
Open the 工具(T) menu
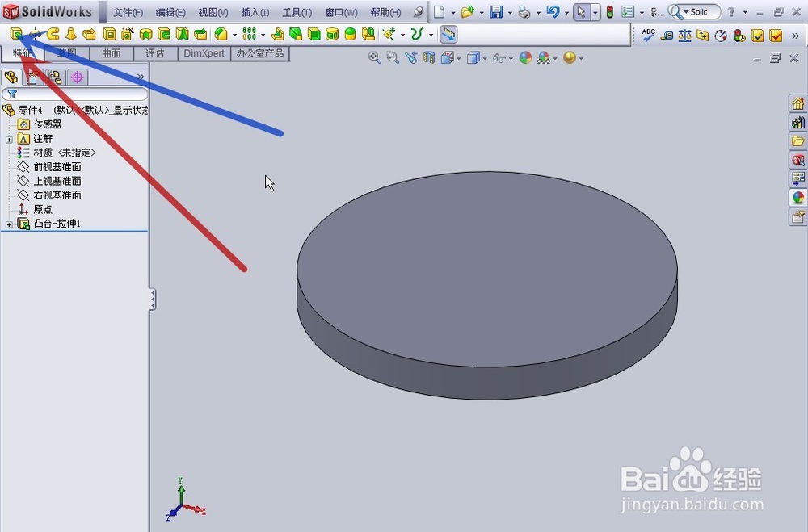(x=297, y=12)
